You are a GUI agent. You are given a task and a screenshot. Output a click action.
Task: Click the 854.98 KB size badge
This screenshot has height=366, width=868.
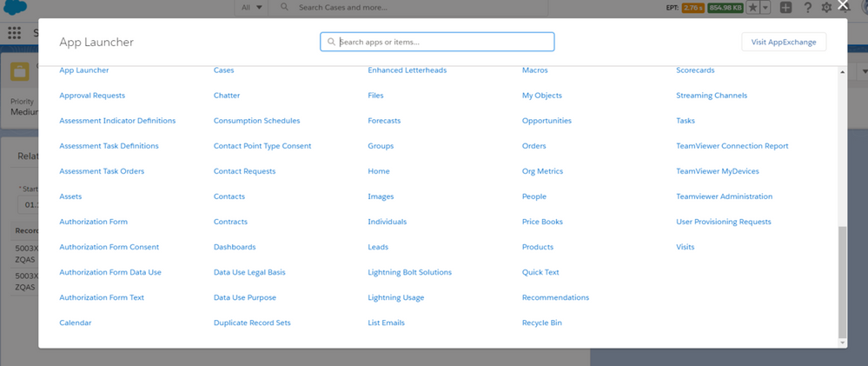[726, 8]
